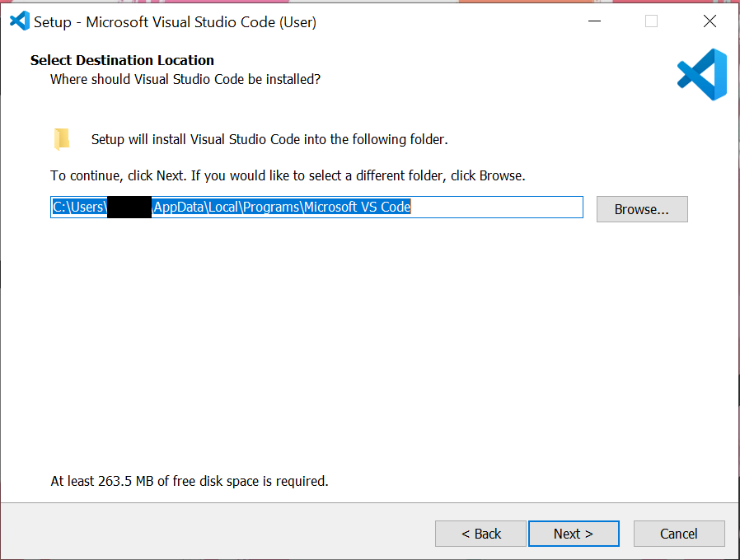740x560 pixels.
Task: Proceed by pressing Next >
Action: tap(573, 534)
